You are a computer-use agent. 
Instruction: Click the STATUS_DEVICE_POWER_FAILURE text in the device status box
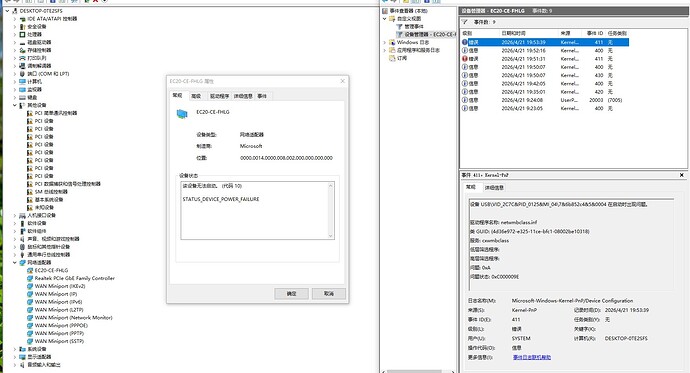(221, 199)
